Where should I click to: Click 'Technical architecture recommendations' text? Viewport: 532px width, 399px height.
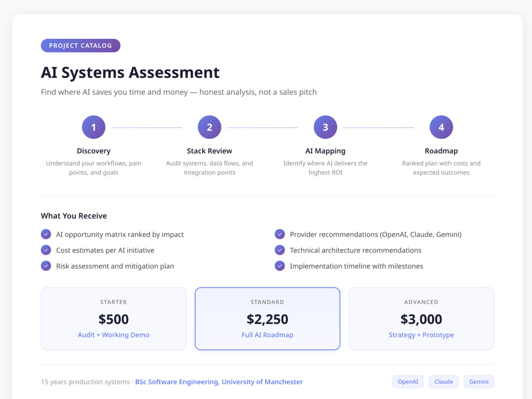355,251
